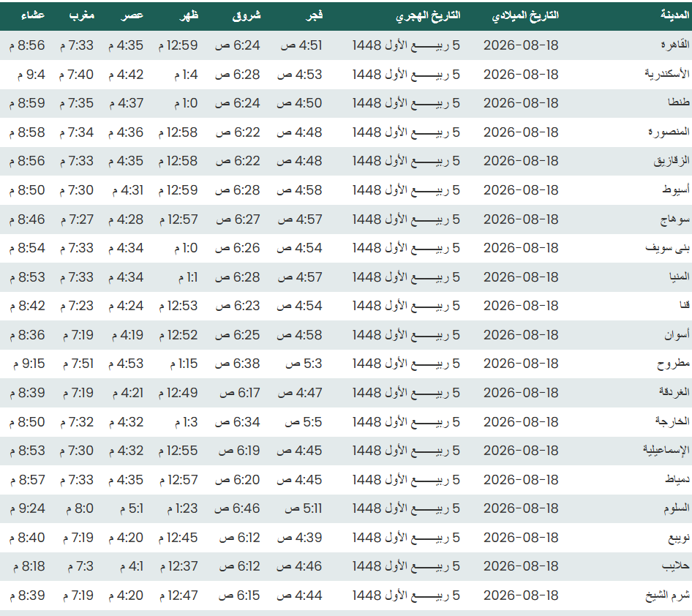
Task: Select the city name طنطا
Action: coord(678,102)
